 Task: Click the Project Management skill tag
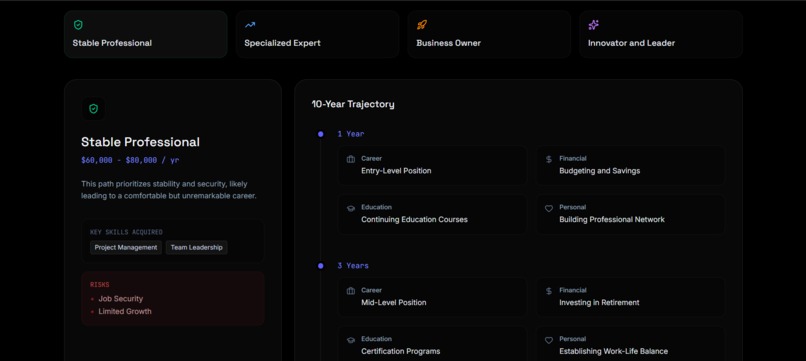[126, 247]
